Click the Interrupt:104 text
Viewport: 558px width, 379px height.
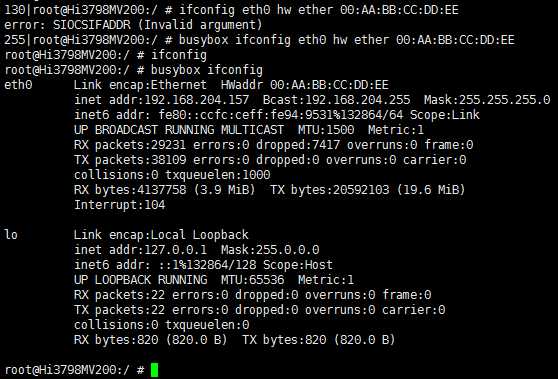pyautogui.click(x=120, y=205)
